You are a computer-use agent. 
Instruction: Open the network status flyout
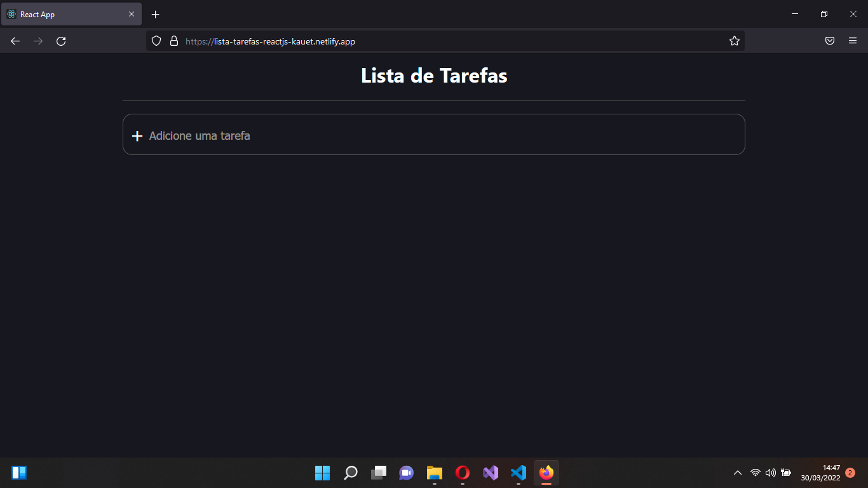point(755,473)
